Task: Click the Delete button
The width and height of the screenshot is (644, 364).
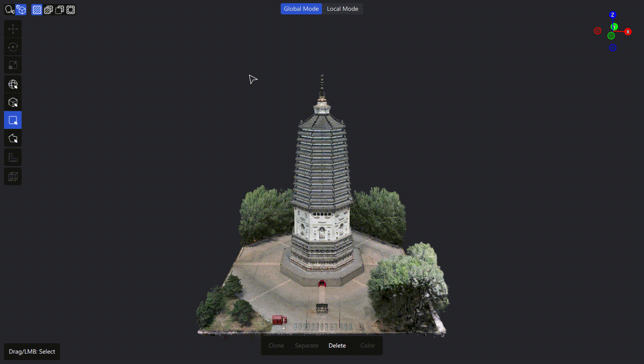Action: pyautogui.click(x=337, y=346)
